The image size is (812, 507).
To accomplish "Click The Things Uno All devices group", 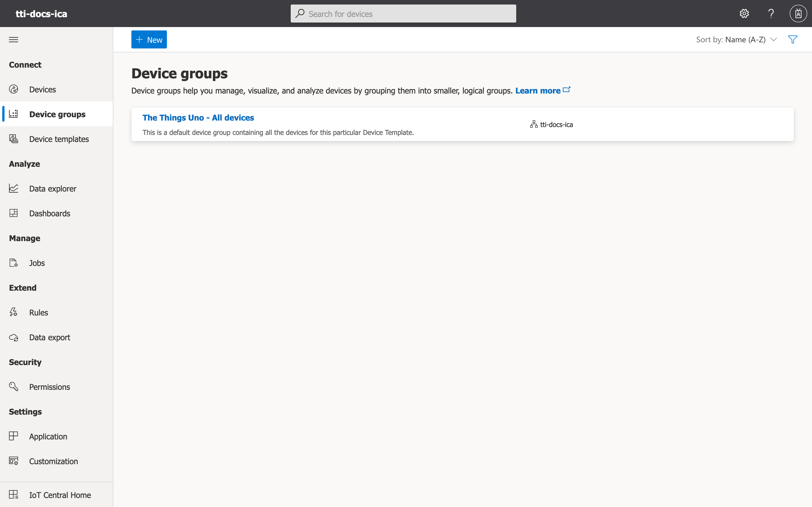I will 198,117.
